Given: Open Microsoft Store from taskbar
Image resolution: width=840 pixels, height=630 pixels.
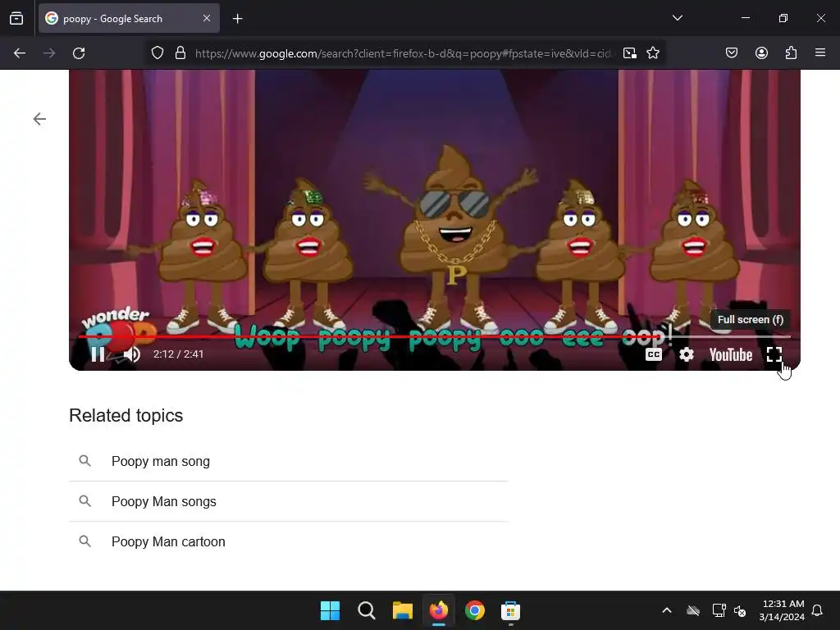Looking at the screenshot, I should (x=510, y=610).
